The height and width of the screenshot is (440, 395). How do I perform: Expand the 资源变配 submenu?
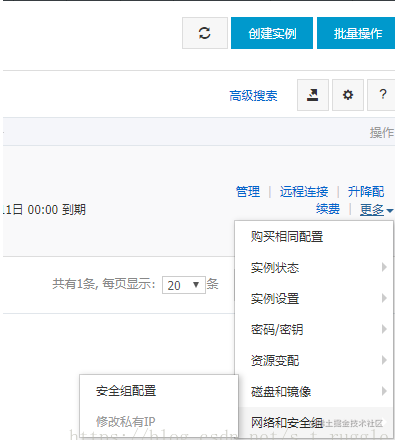[314, 360]
